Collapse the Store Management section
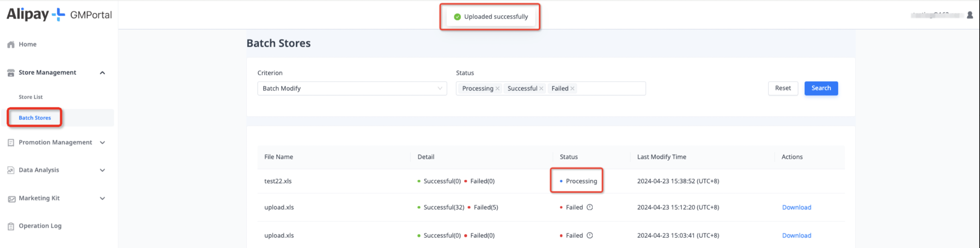Screen dimensions: 980x248 click(x=102, y=73)
